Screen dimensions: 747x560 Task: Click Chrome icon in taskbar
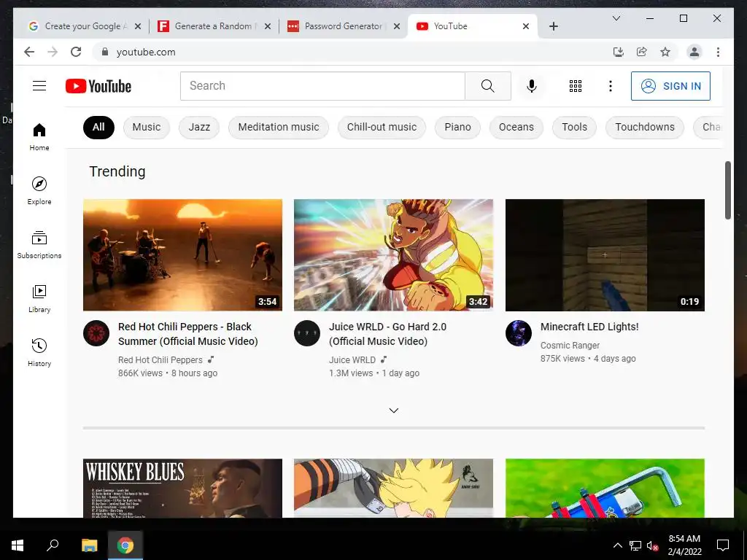tap(125, 545)
